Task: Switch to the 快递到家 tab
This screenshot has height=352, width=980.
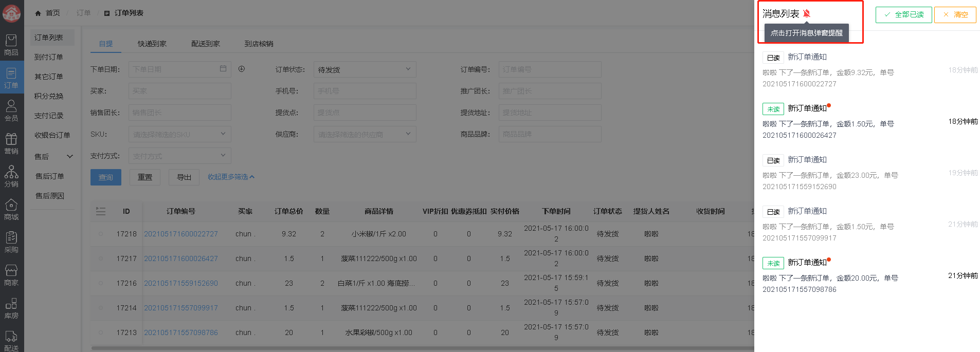Action: tap(152, 44)
